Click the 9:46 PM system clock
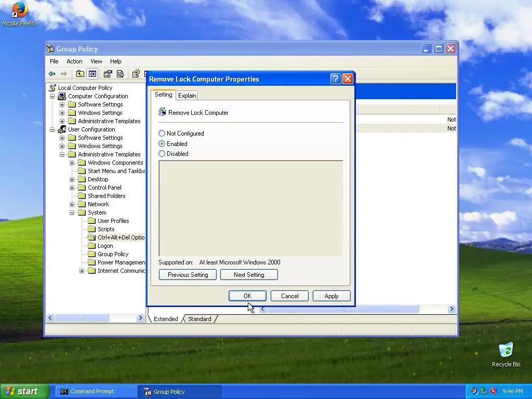Image resolution: width=532 pixels, height=399 pixels. (513, 391)
